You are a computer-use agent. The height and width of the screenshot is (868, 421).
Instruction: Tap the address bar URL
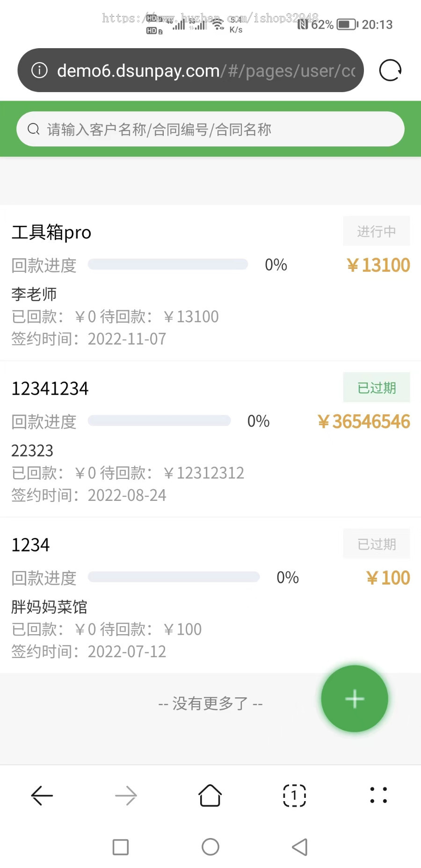point(206,71)
